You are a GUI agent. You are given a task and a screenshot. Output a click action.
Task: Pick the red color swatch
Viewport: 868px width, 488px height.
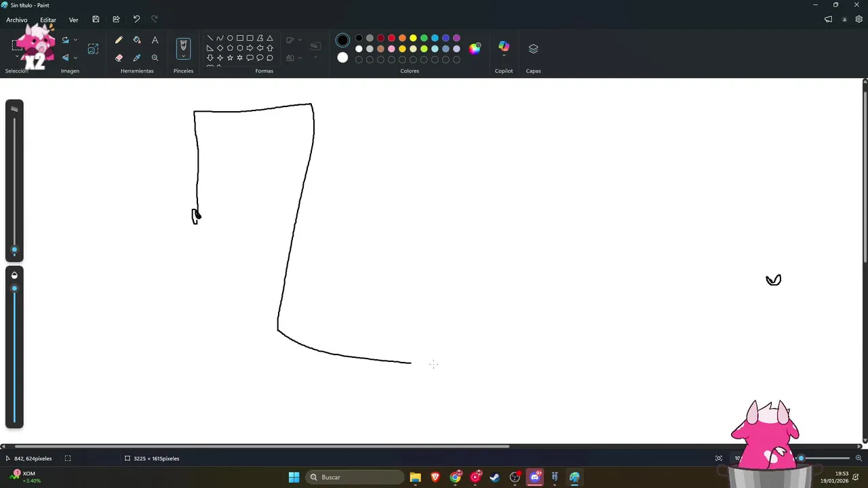[x=391, y=38]
